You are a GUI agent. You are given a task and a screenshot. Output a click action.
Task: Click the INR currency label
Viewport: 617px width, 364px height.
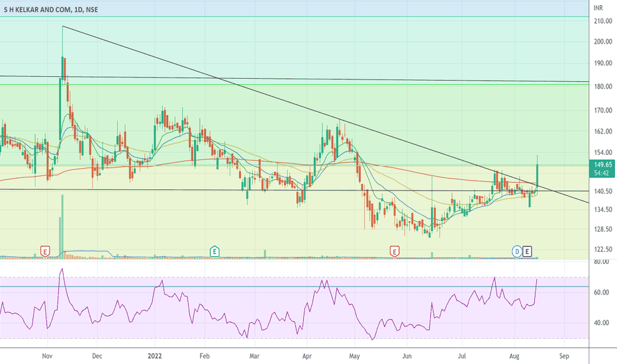pyautogui.click(x=598, y=8)
